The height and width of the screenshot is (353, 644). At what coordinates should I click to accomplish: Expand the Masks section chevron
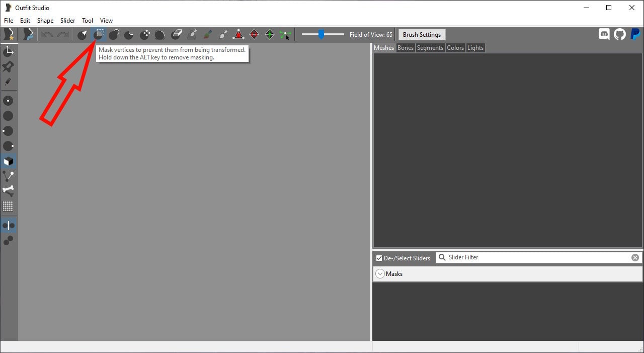380,274
